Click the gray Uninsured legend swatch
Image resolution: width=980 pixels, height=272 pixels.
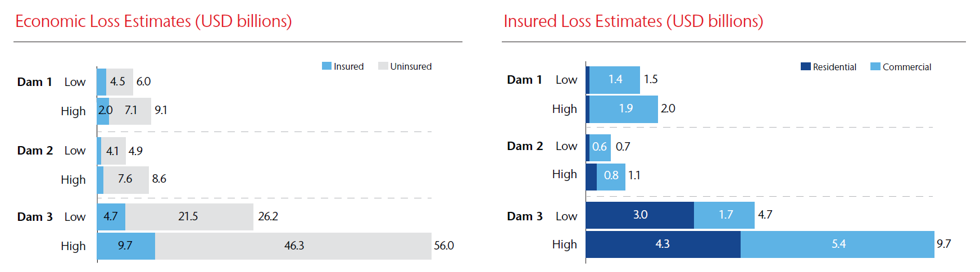coord(383,66)
